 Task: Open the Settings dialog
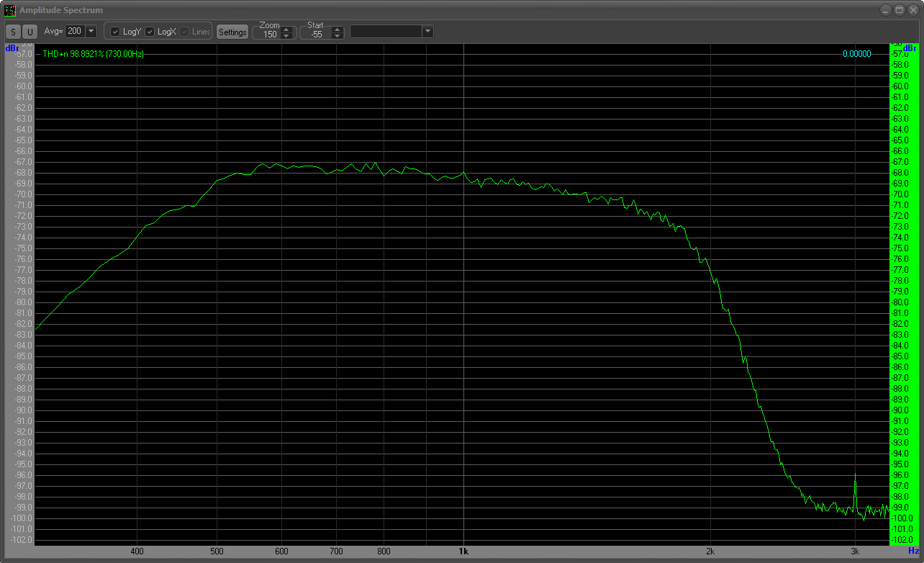pyautogui.click(x=232, y=32)
